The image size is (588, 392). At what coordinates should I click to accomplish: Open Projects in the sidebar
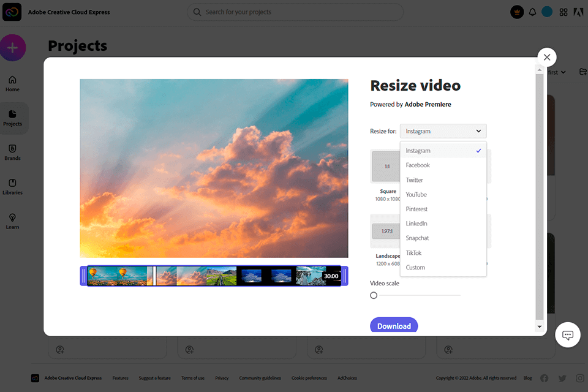tap(12, 118)
